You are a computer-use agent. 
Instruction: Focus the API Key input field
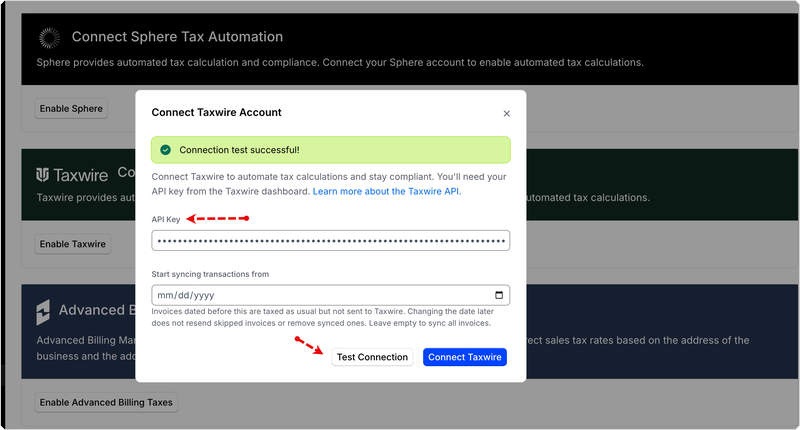331,241
